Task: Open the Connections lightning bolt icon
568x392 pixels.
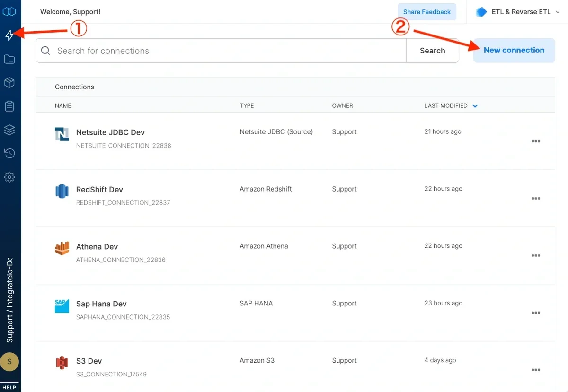Action: coord(9,35)
